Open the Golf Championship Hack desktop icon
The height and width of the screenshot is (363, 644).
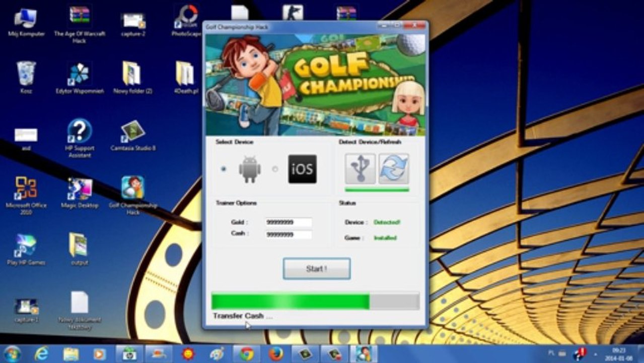(x=133, y=195)
